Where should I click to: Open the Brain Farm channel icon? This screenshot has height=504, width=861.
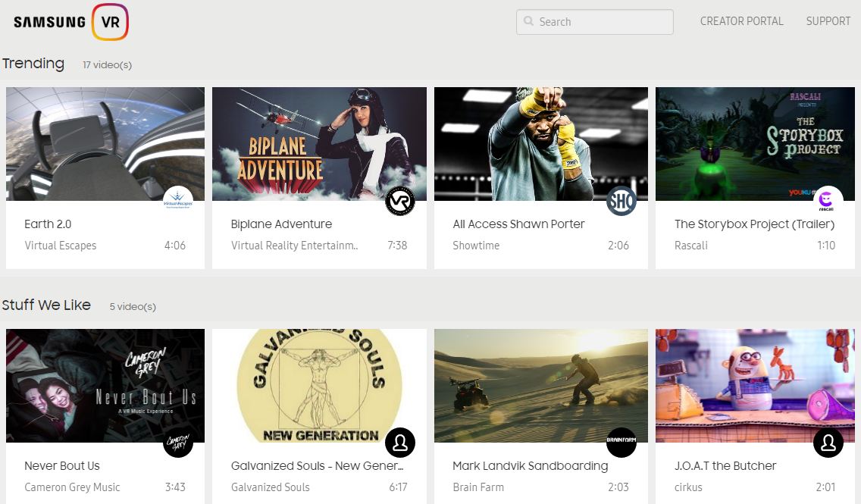pos(621,443)
